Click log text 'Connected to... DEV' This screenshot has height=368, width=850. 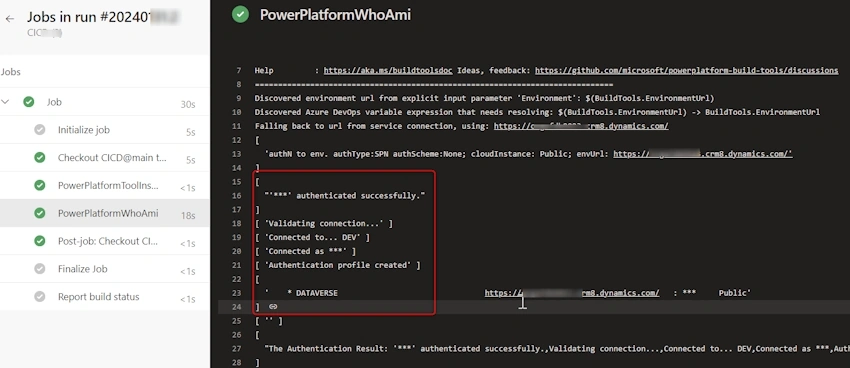314,237
